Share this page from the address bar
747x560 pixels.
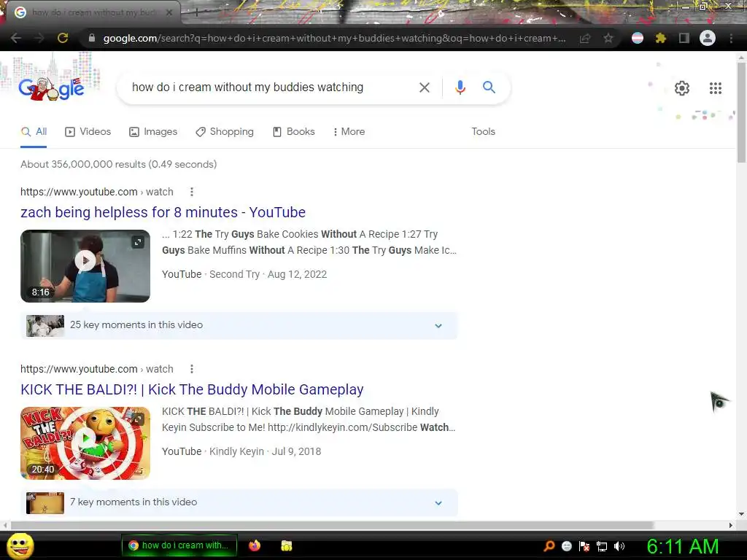(585, 38)
